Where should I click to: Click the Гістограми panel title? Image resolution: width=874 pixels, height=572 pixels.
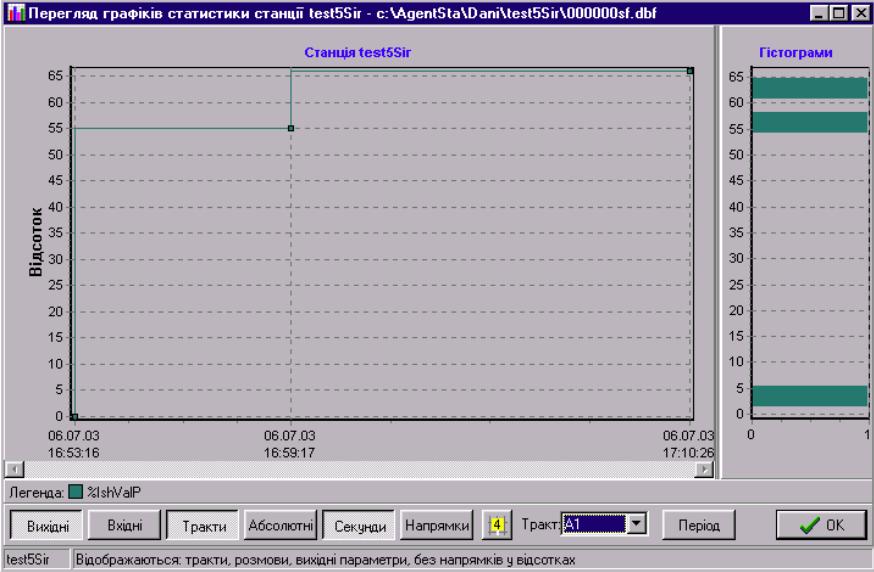click(x=795, y=52)
